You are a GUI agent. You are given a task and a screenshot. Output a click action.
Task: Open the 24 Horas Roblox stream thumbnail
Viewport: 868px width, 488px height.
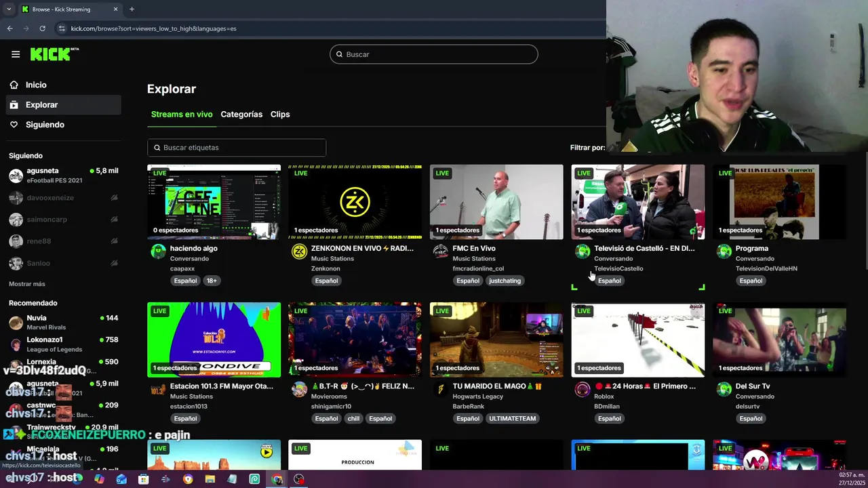[x=638, y=340]
